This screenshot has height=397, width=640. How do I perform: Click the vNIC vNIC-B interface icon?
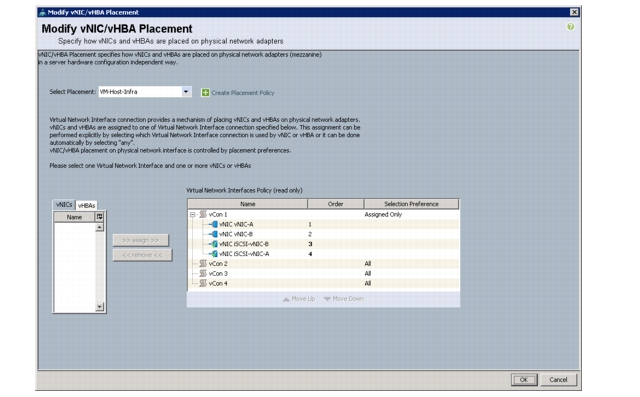[213, 234]
